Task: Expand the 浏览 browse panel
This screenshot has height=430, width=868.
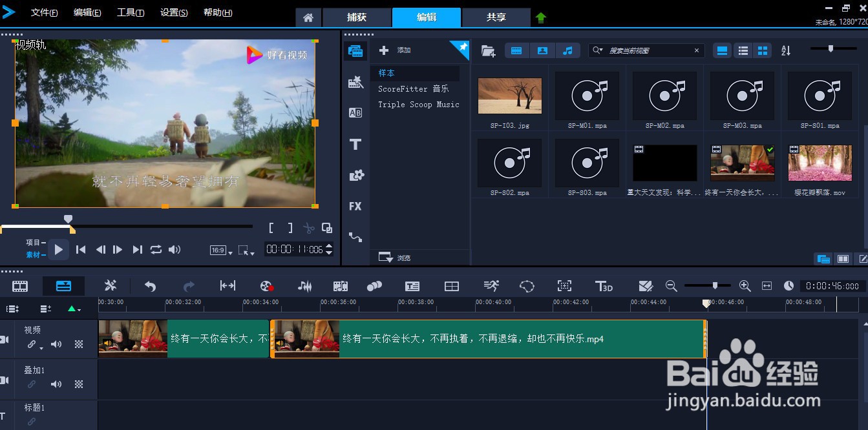Action: (x=395, y=258)
